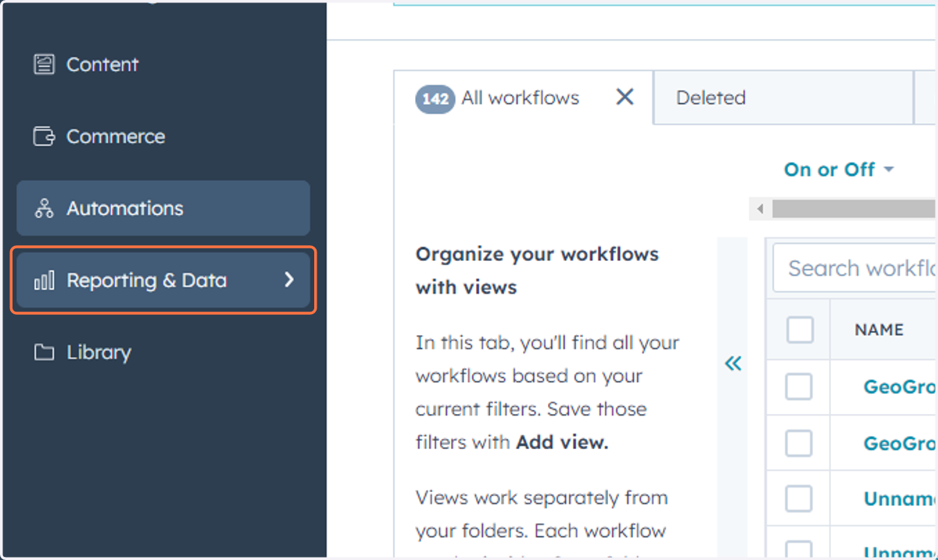Click the 142 workflows count badge

(435, 99)
